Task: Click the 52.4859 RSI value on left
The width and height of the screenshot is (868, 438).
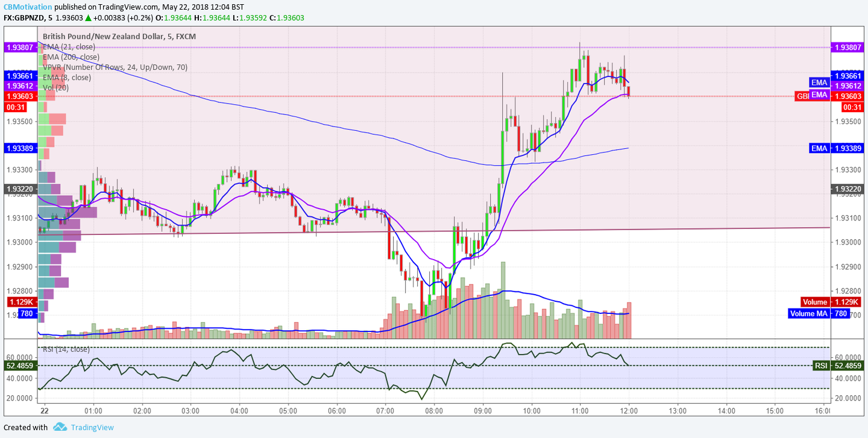Action: click(x=20, y=366)
